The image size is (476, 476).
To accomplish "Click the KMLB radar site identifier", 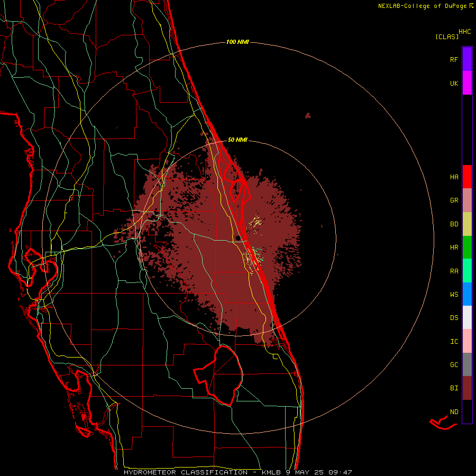I will [272, 472].
